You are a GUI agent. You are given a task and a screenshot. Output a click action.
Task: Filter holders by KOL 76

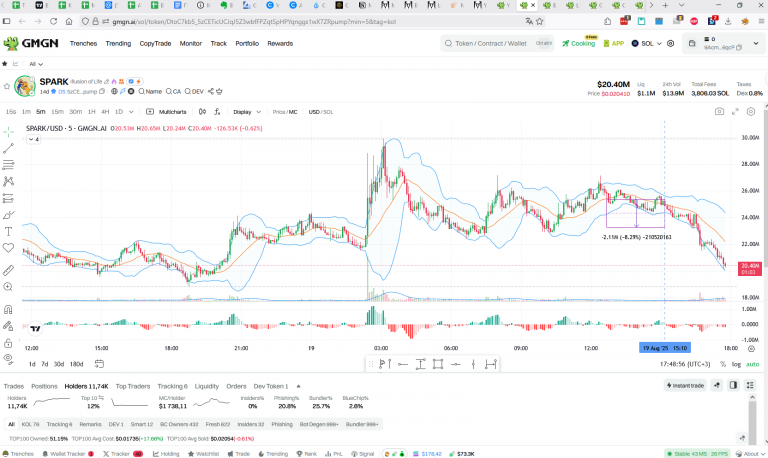(30, 424)
